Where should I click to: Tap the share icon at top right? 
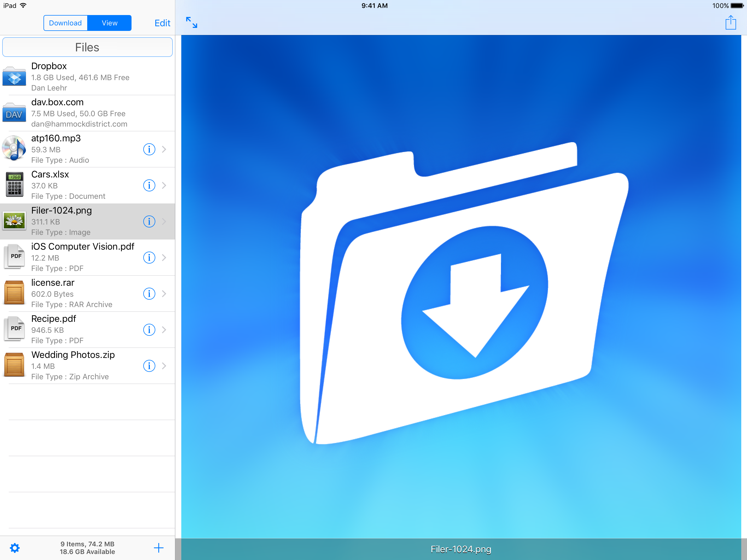730,23
